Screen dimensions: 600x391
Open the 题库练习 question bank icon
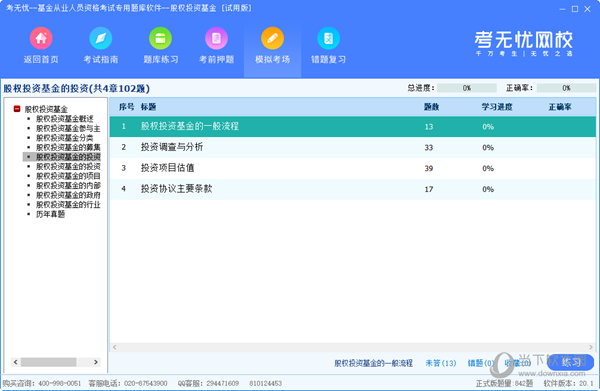[x=160, y=38]
